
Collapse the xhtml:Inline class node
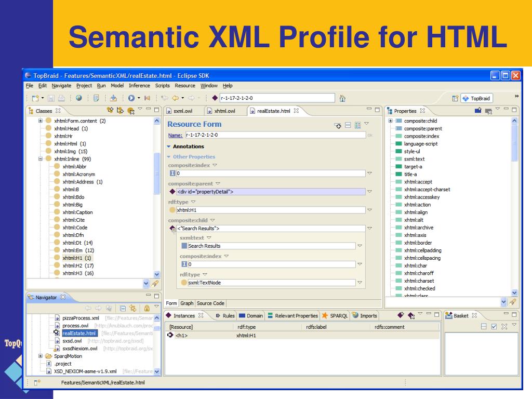41,159
